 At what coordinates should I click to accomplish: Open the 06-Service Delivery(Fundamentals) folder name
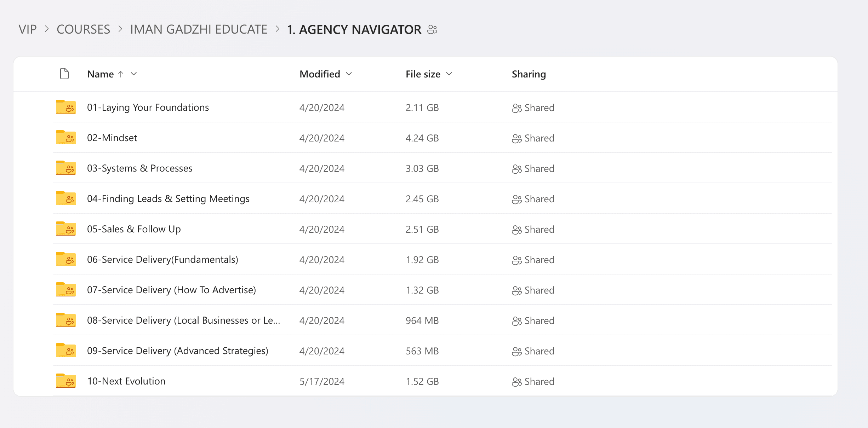coord(162,259)
